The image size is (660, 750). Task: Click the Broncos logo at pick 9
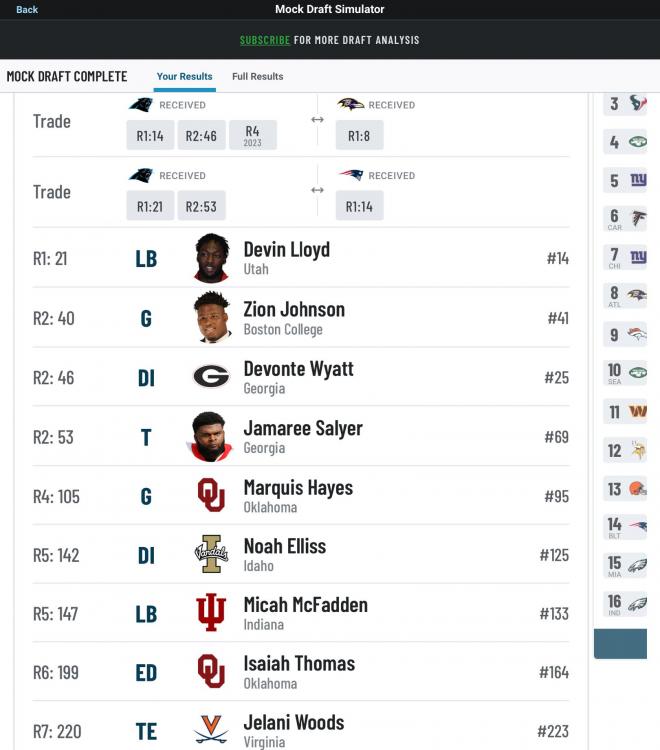click(x=637, y=335)
